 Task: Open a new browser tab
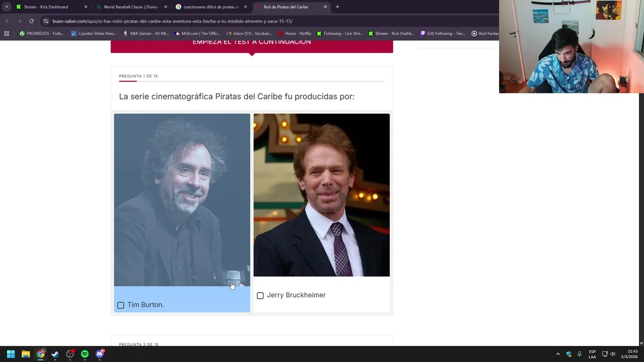pos(337,7)
